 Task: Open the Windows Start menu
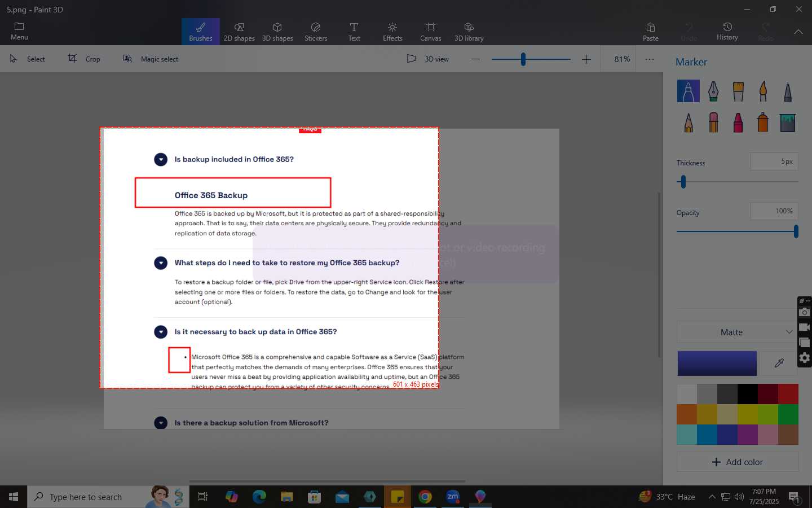[14, 497]
